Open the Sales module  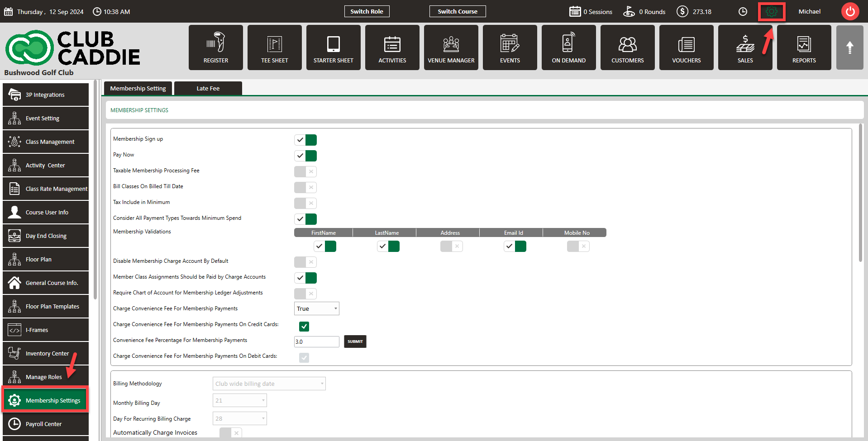coord(745,47)
